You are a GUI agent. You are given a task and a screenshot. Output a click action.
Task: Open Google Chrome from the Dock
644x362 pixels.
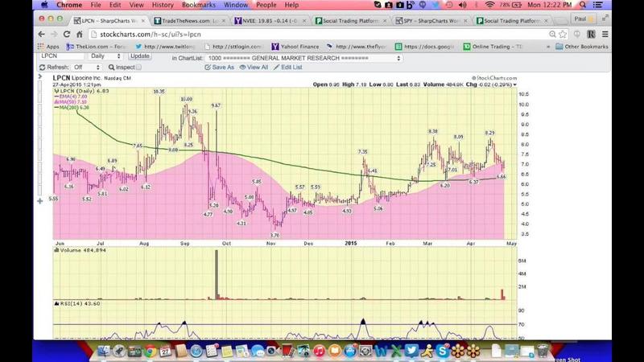(150, 352)
